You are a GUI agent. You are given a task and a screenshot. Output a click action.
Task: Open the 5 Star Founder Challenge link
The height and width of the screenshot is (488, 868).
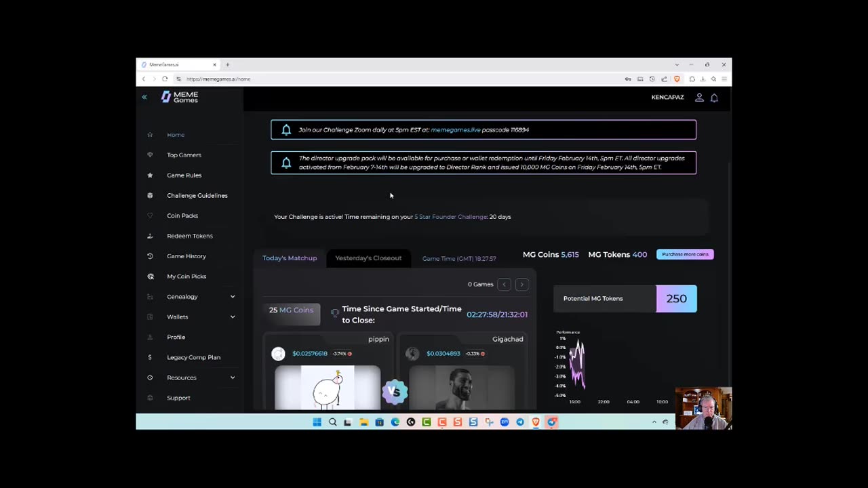451,217
